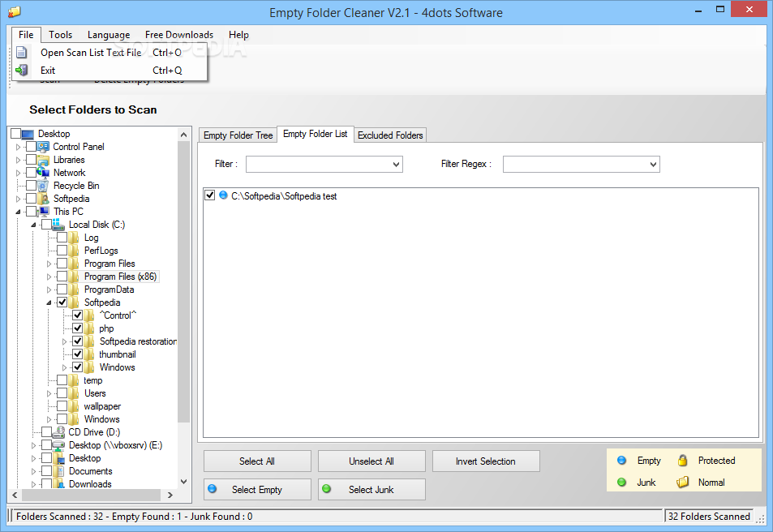Click the top-level Desktop monitor icon
The image size is (773, 532).
tap(28, 134)
